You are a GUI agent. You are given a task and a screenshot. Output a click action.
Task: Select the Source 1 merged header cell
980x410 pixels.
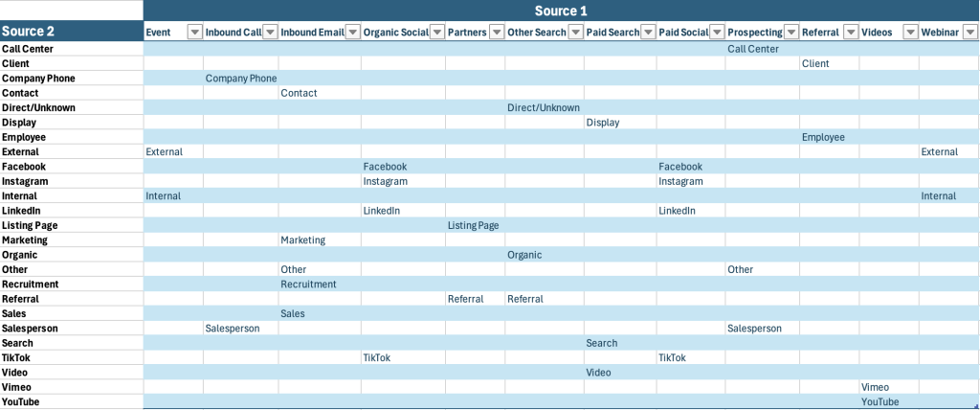561,11
